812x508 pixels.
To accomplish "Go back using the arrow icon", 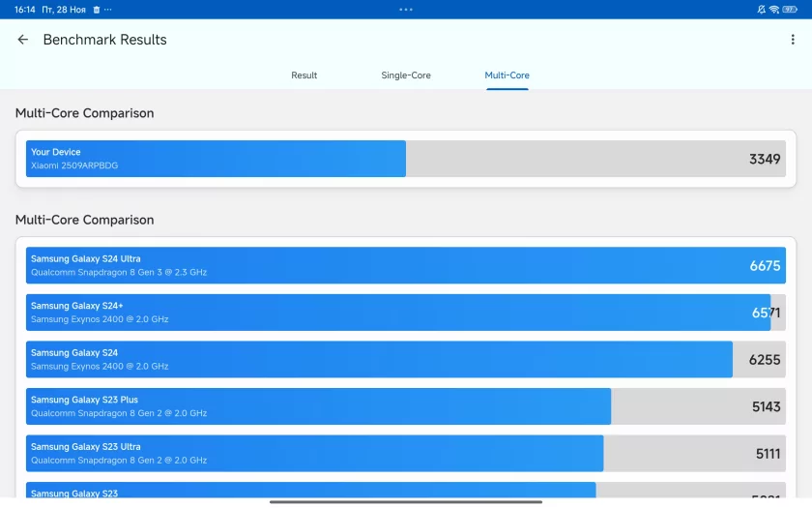I will [23, 40].
